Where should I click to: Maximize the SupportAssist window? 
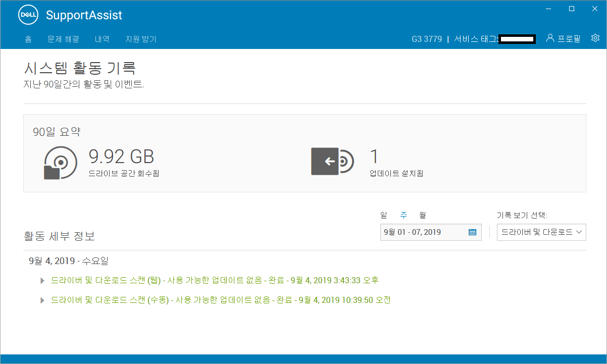click(x=572, y=9)
